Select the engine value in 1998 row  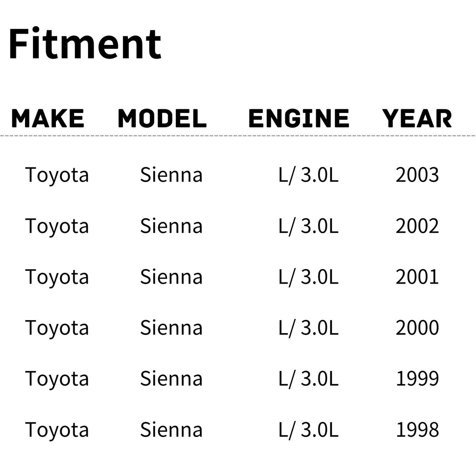pyautogui.click(x=309, y=430)
